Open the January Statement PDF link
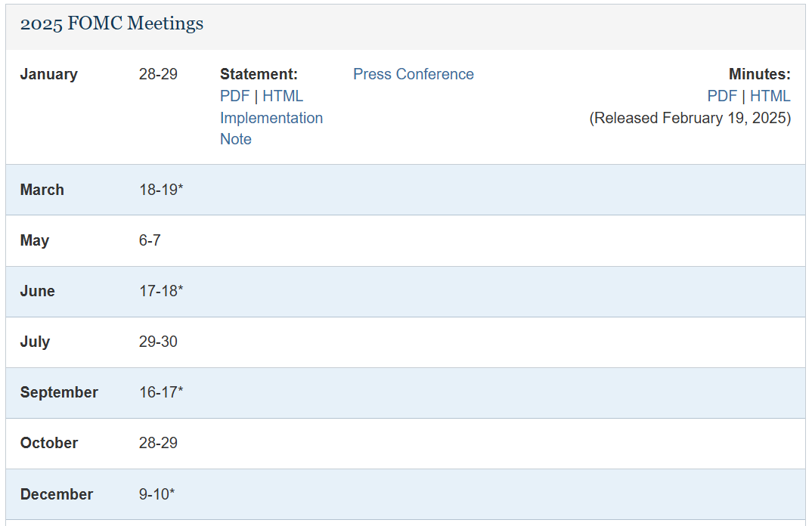Image resolution: width=812 pixels, height=526 pixels. pos(234,96)
